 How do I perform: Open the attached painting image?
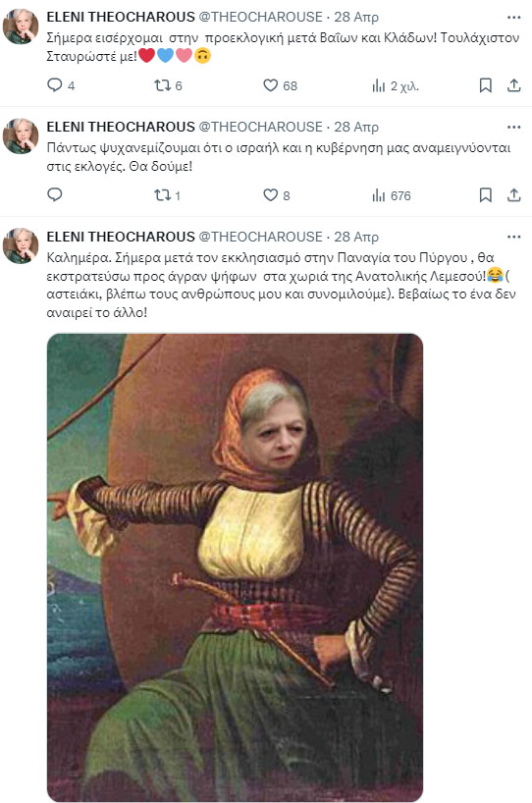click(x=235, y=567)
